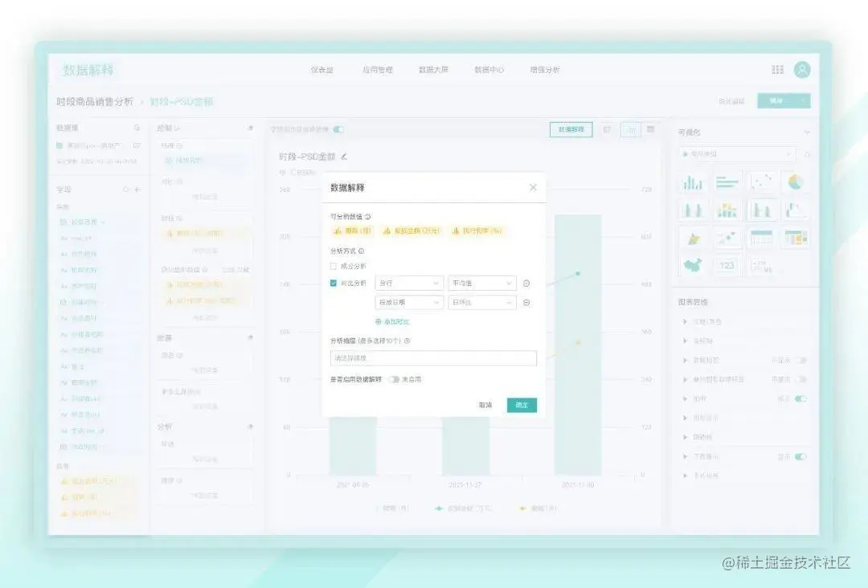Click the 取消 button
Screen dimensions: 868x588
click(485, 405)
